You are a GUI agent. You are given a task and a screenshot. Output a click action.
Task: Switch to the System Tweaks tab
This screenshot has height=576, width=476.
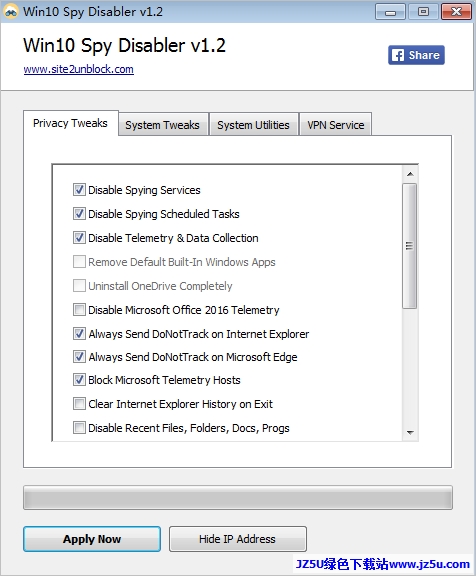(163, 125)
